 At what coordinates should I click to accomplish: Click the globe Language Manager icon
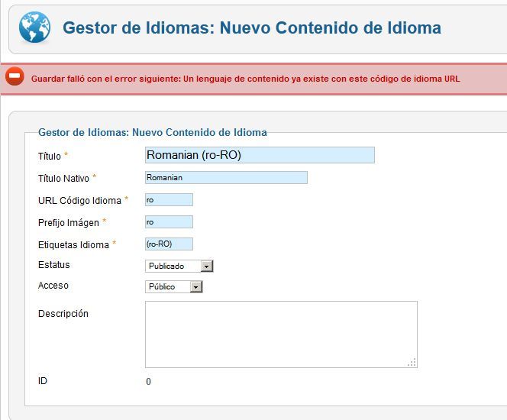(x=34, y=27)
